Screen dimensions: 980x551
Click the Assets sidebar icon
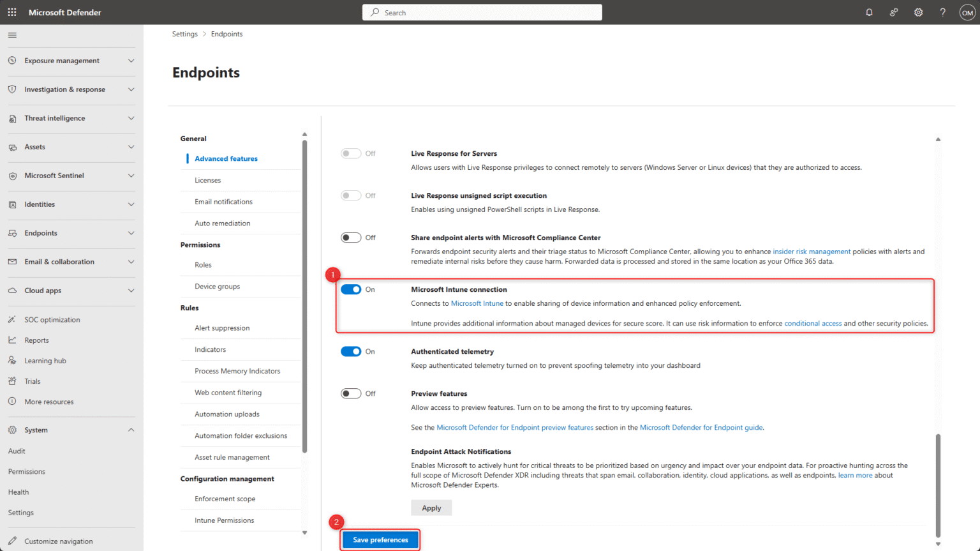coord(12,147)
